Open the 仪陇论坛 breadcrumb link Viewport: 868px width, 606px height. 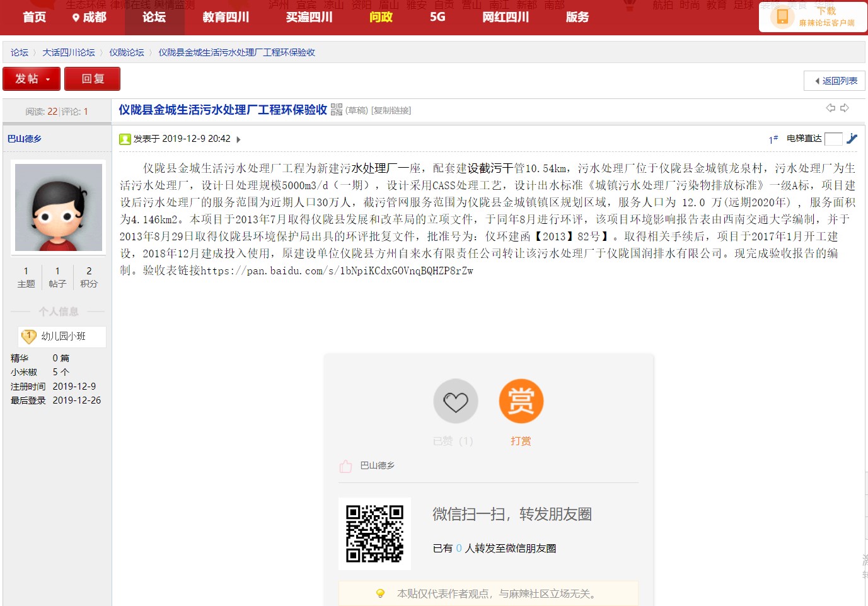coord(126,52)
